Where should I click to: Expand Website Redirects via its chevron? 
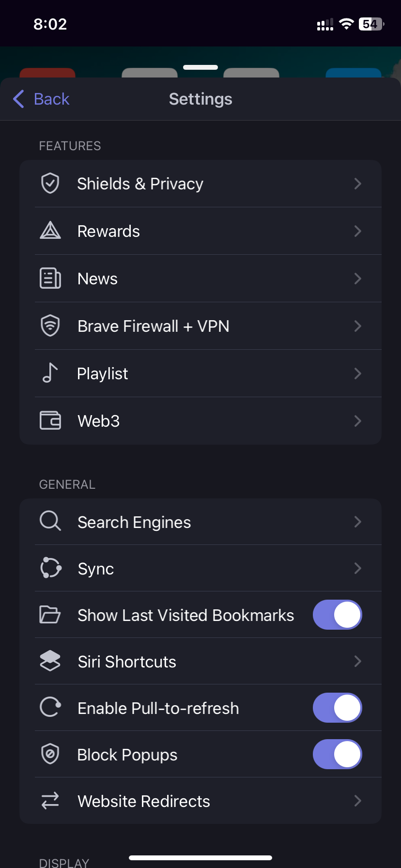pos(357,801)
